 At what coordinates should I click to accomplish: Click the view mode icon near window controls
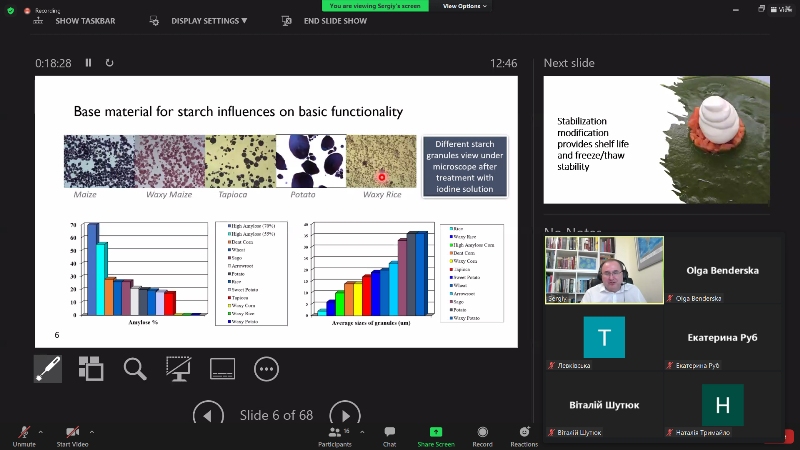781,9
